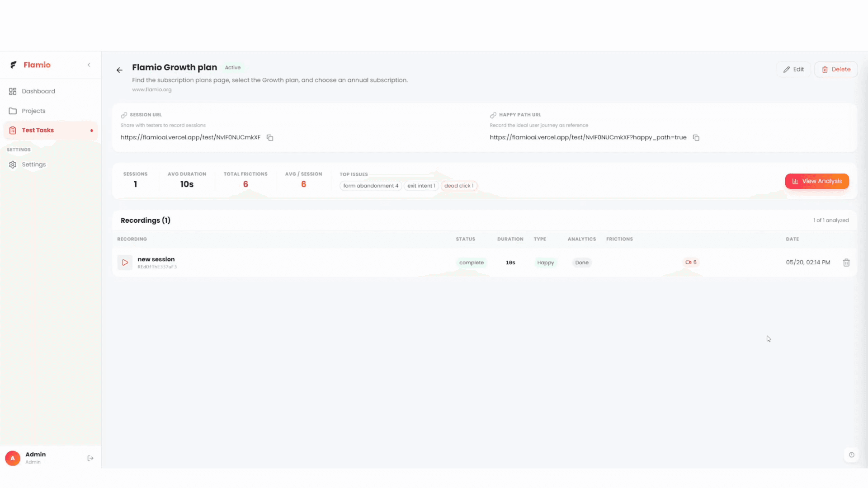This screenshot has height=488, width=868.
Task: Click the Flamio logo in the sidebar
Action: pyautogui.click(x=31, y=65)
